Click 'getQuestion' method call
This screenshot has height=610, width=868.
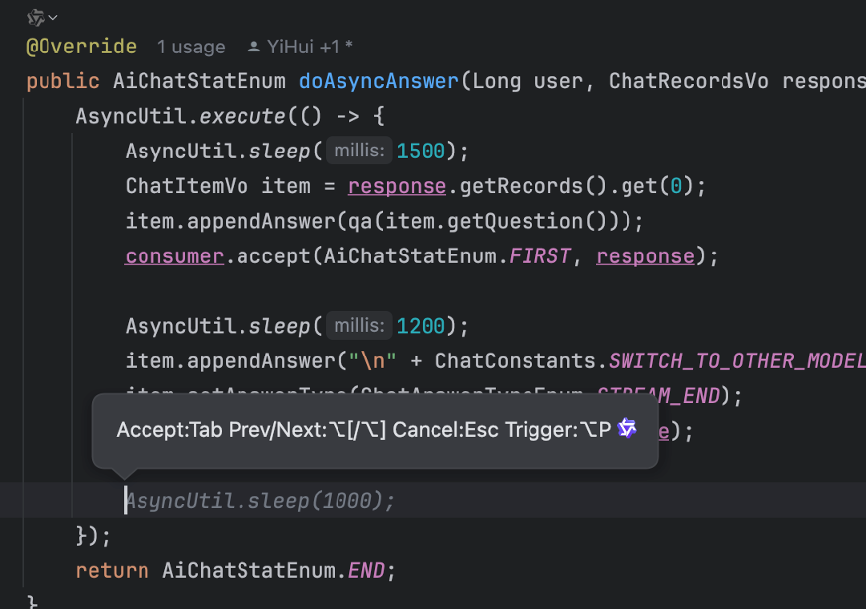515,222
